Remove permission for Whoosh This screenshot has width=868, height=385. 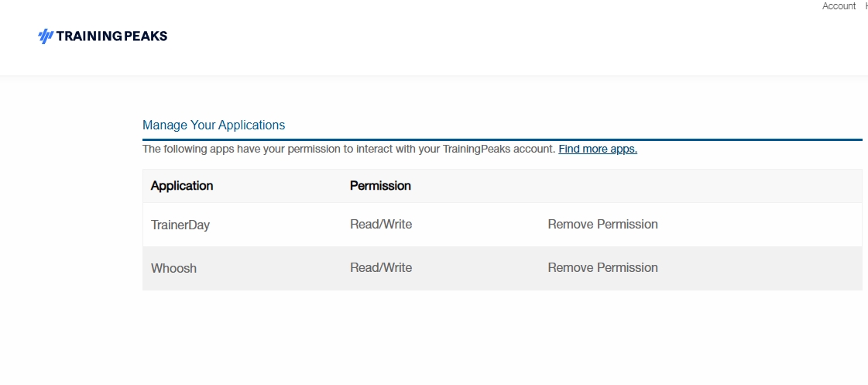click(603, 267)
